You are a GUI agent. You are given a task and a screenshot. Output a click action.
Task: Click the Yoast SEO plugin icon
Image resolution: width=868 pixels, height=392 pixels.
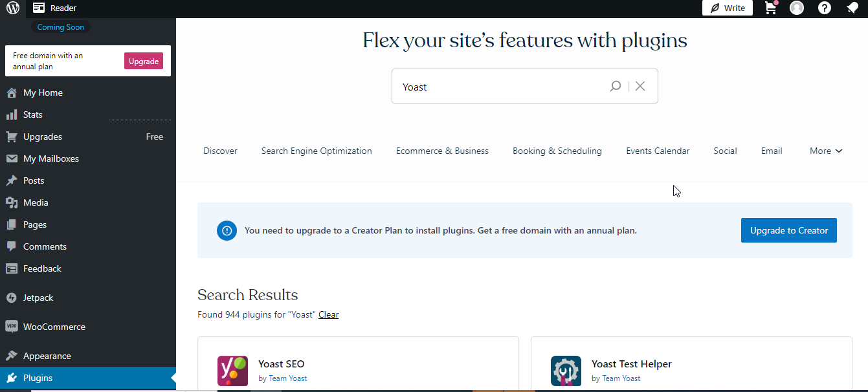232,371
